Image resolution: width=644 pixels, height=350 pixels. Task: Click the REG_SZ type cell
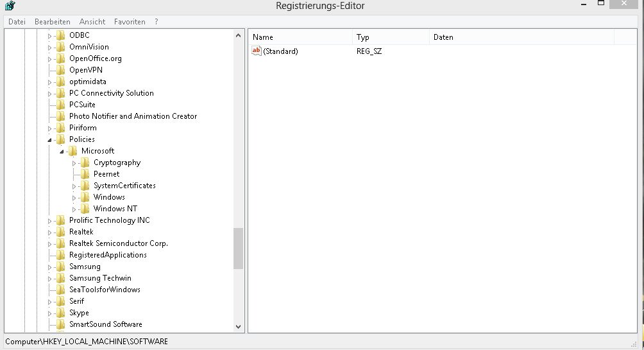tap(369, 51)
